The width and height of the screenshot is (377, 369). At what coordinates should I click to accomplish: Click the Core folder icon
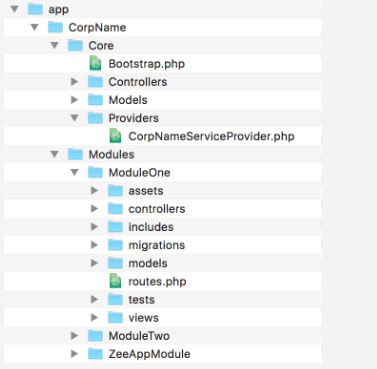(x=75, y=45)
